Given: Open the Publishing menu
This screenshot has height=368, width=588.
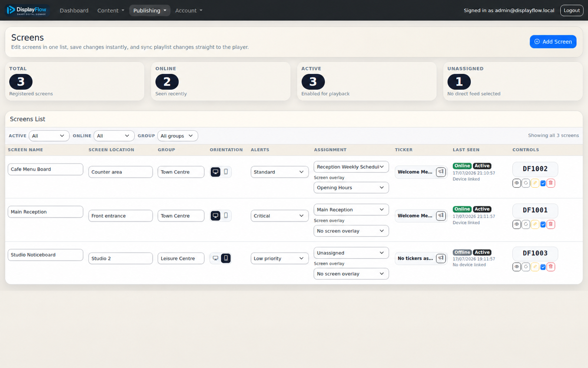Looking at the screenshot, I should pos(150,10).
